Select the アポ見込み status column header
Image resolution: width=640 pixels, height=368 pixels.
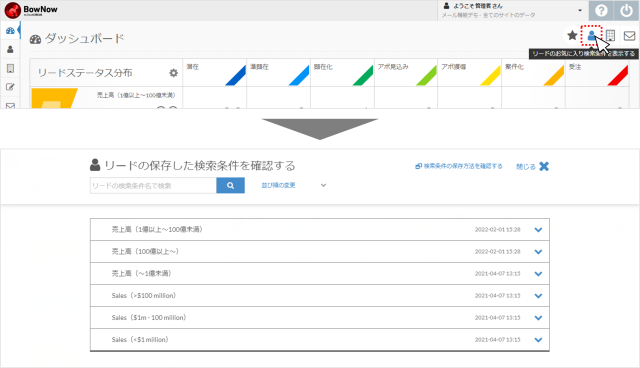[x=406, y=73]
